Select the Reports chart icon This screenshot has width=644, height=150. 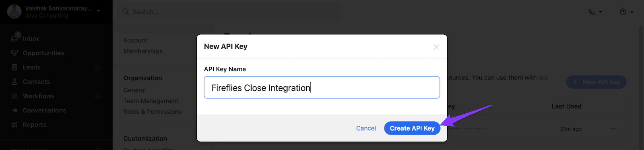point(14,125)
